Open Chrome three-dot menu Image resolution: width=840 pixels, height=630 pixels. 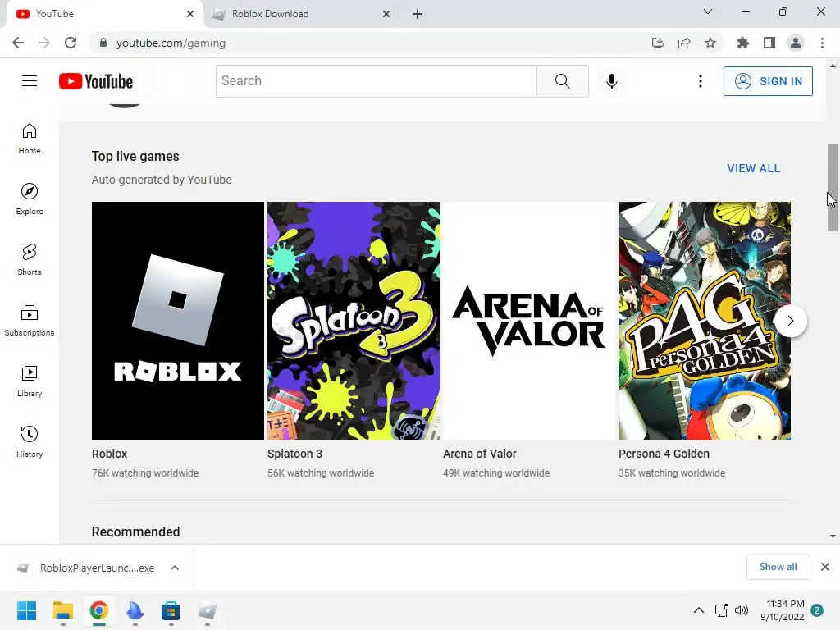(822, 43)
